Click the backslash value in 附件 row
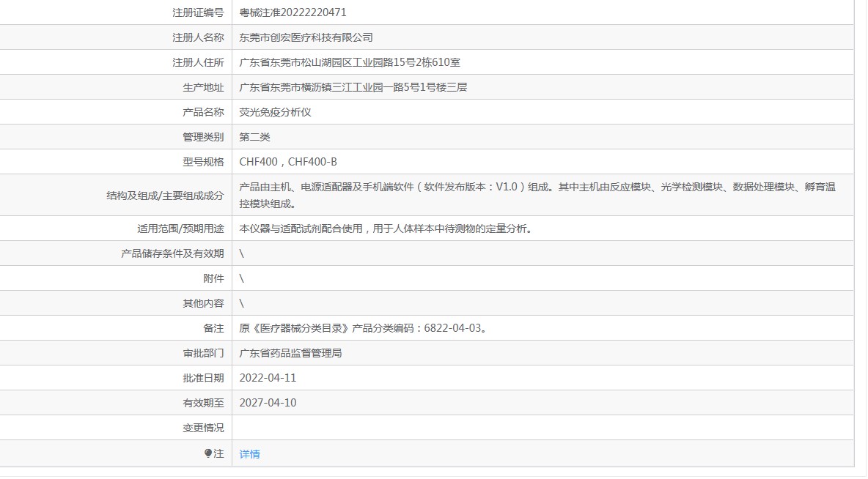The image size is (868, 479). point(241,278)
